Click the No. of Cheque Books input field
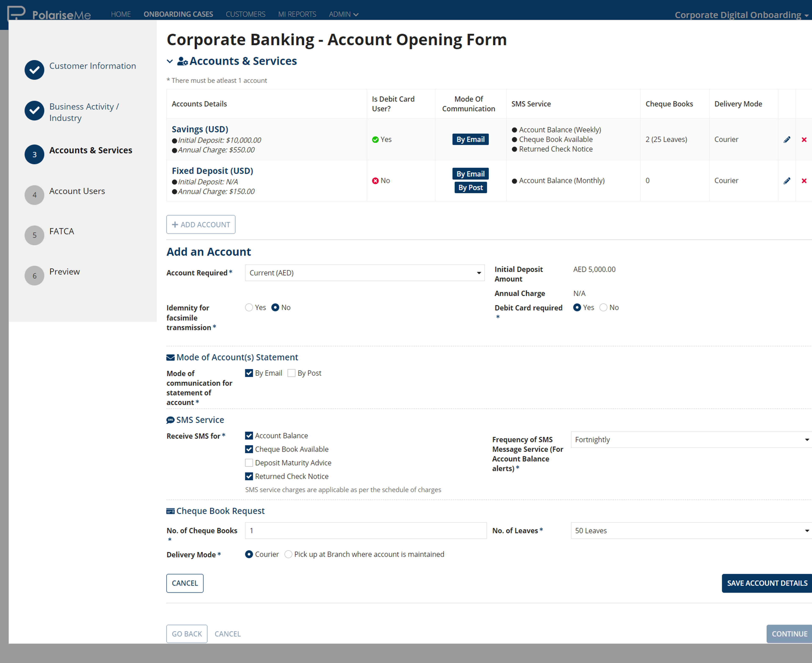This screenshot has height=663, width=812. point(366,531)
